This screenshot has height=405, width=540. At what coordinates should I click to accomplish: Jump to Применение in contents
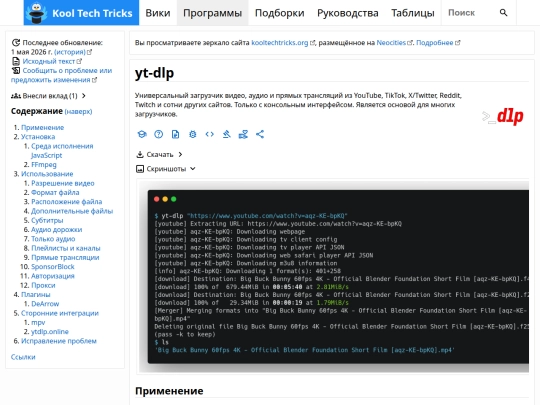point(42,127)
